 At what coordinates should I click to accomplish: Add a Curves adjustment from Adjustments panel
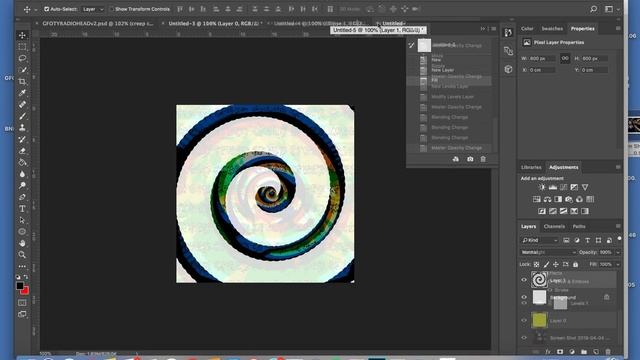click(x=564, y=187)
